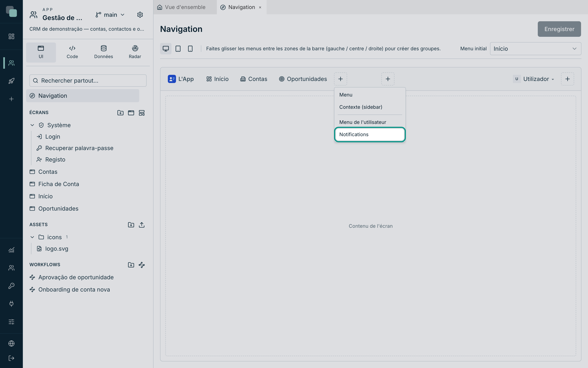Click Oportunidades menu item in navbar
Screen dimensions: 588x368
(x=303, y=79)
